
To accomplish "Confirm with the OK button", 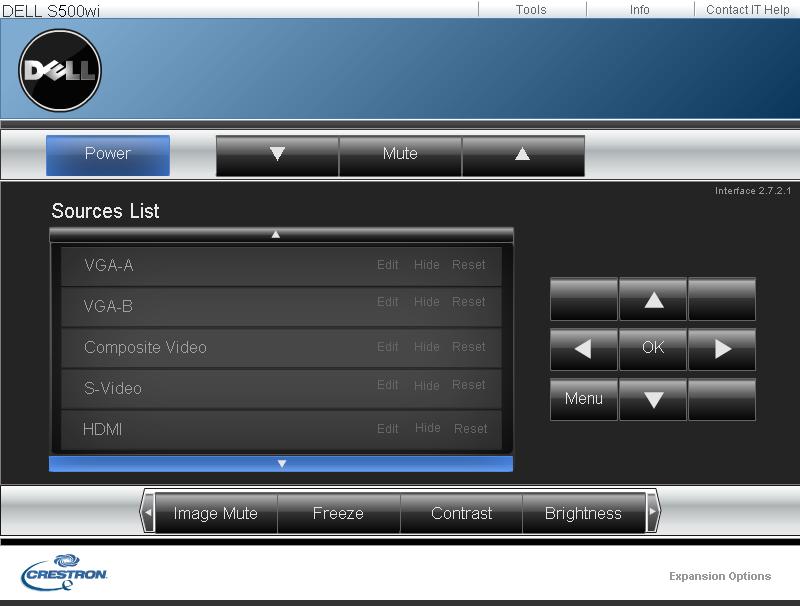I will click(x=653, y=349).
